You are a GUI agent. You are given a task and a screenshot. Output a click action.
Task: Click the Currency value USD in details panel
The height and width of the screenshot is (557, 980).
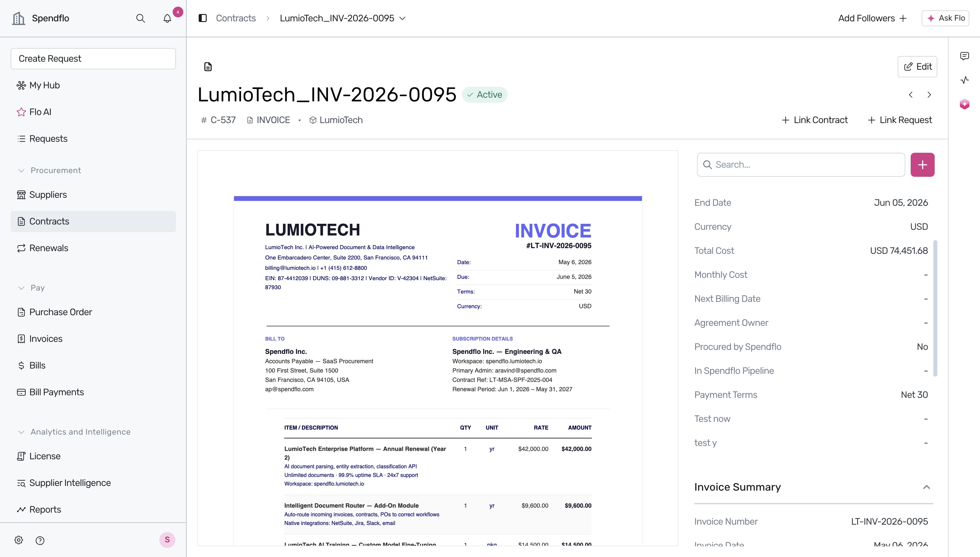coord(919,227)
